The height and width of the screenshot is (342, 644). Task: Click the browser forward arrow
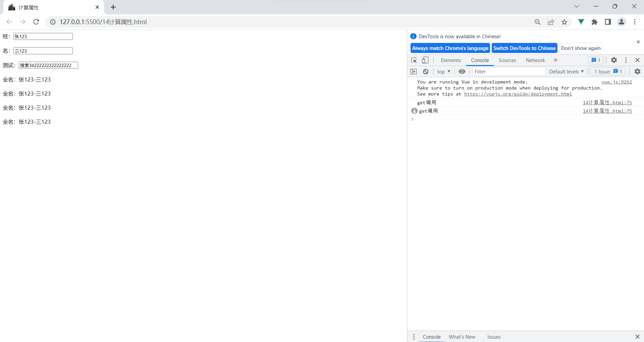(x=22, y=22)
